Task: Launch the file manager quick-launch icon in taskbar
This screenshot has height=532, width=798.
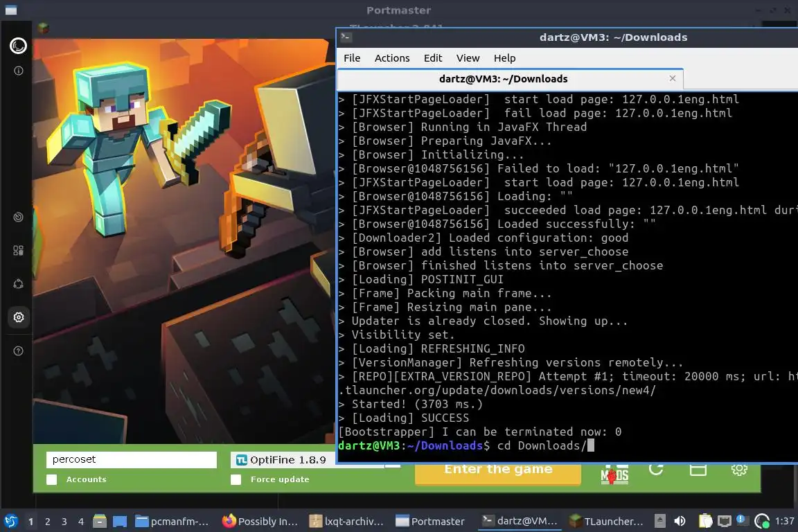Action: [x=100, y=521]
